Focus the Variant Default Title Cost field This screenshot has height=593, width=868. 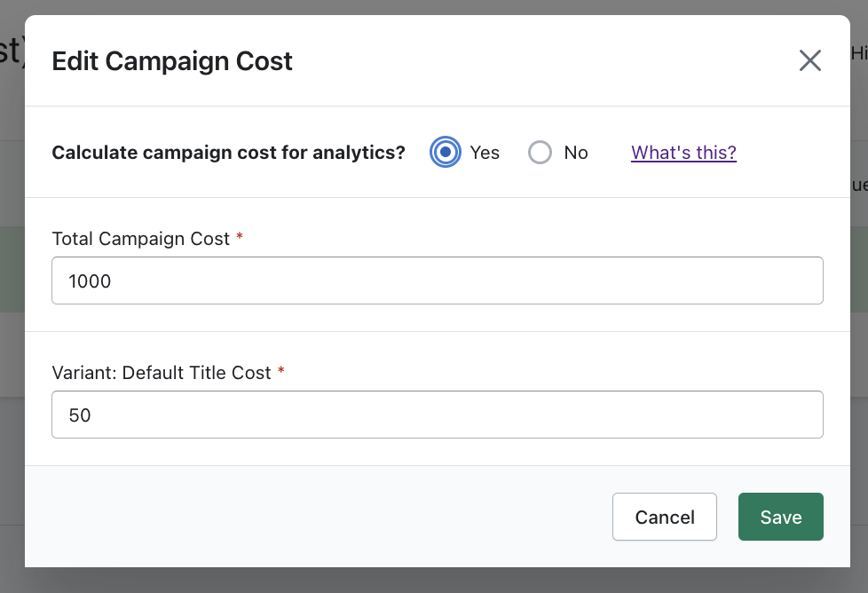(x=437, y=415)
